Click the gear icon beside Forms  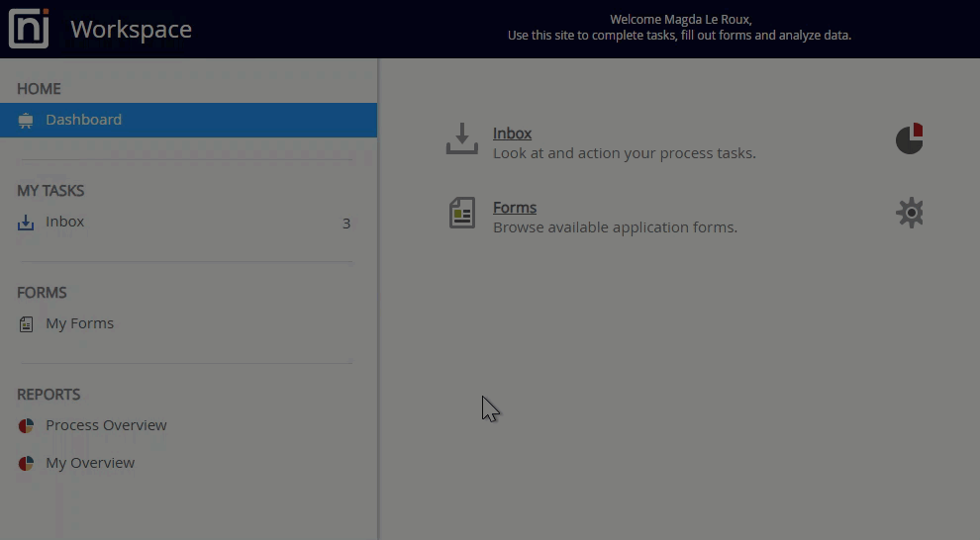(x=910, y=213)
